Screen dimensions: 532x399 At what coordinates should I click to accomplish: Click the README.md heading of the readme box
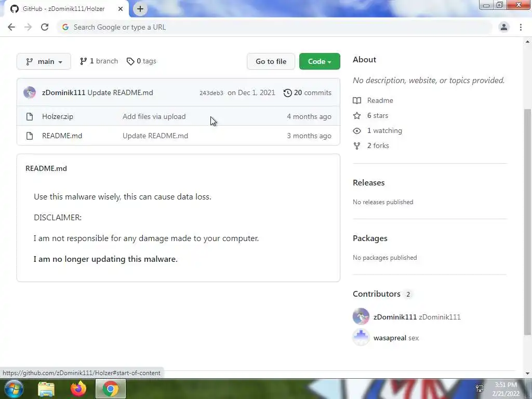point(46,168)
